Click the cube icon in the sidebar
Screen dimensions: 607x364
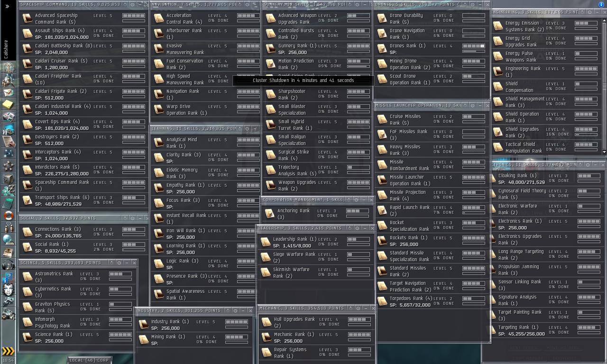click(8, 178)
